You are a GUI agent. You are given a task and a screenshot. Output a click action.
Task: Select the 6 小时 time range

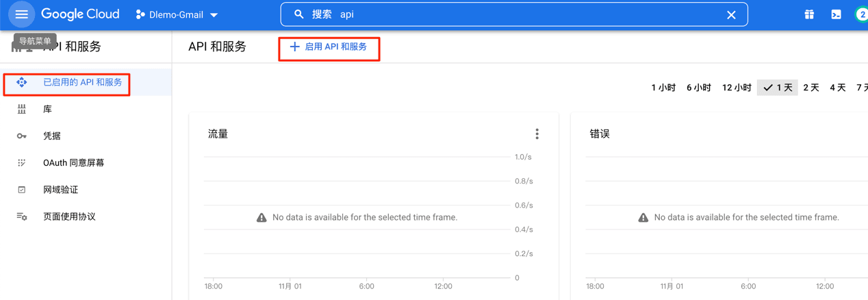pos(699,88)
